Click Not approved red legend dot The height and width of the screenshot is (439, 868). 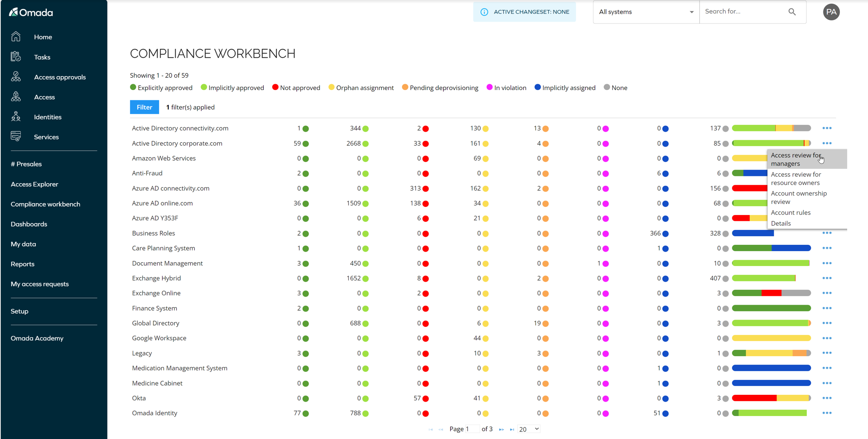275,87
